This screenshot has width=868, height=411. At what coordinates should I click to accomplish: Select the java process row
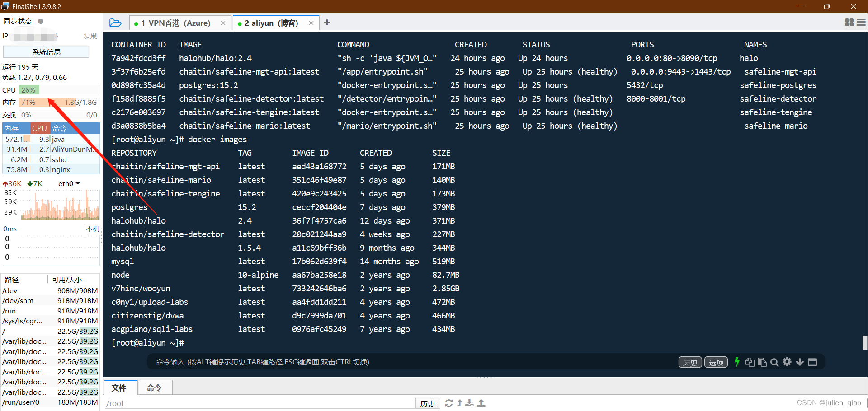pos(51,139)
